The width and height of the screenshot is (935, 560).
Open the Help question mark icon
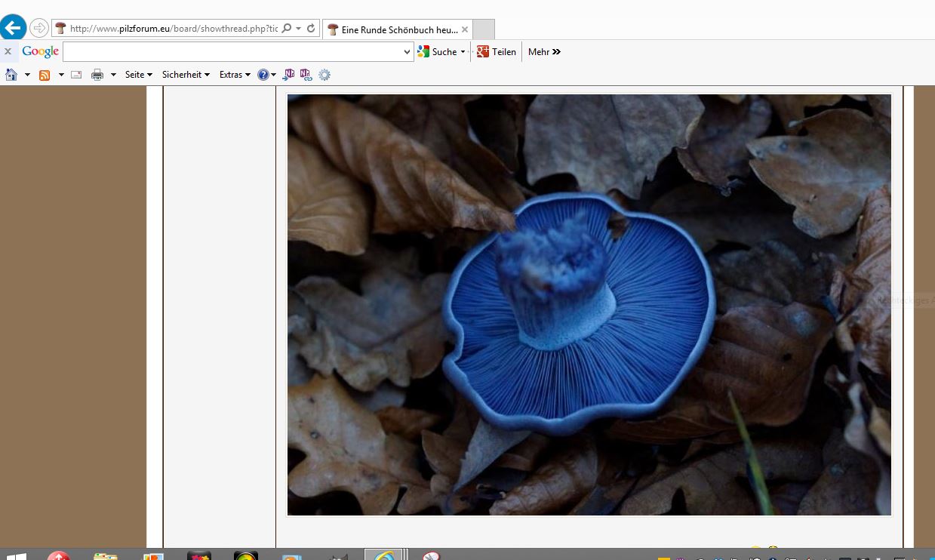tap(263, 75)
